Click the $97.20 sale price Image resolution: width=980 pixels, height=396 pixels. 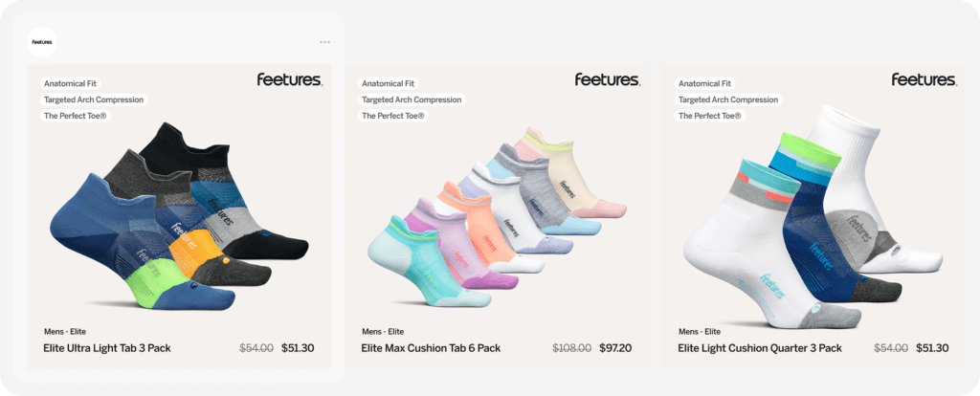615,348
